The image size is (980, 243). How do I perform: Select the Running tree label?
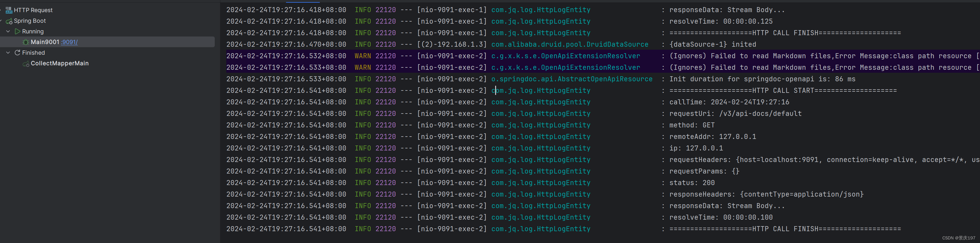tap(33, 32)
